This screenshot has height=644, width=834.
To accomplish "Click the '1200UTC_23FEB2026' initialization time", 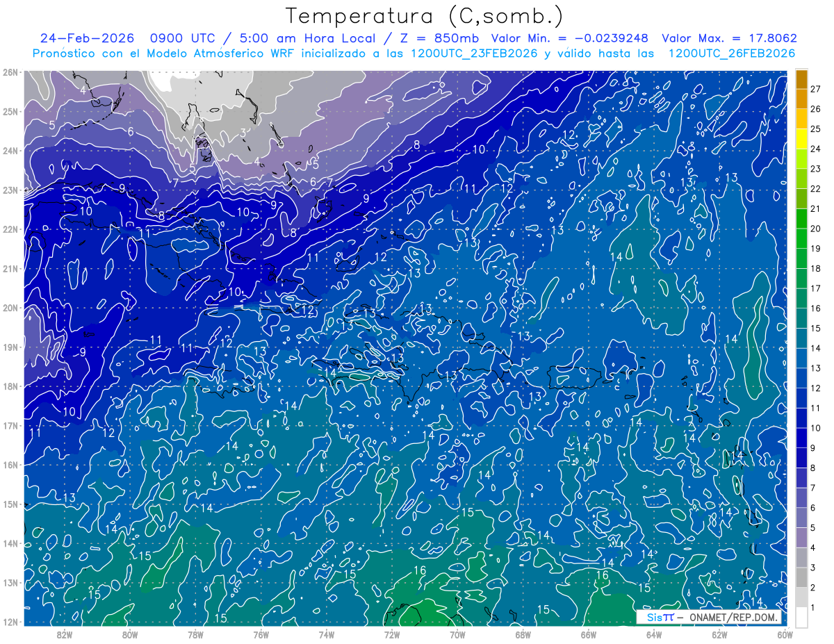I will tap(473, 53).
